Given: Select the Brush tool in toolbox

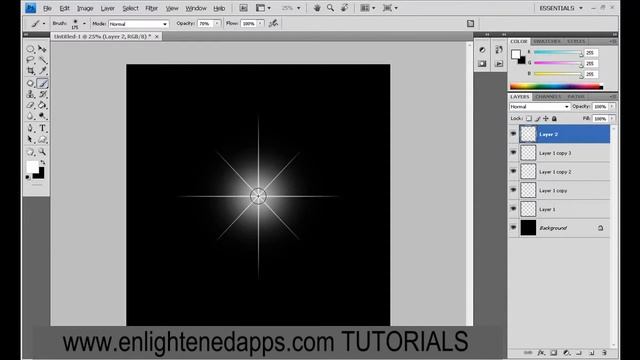Looking at the screenshot, I should 42,83.
